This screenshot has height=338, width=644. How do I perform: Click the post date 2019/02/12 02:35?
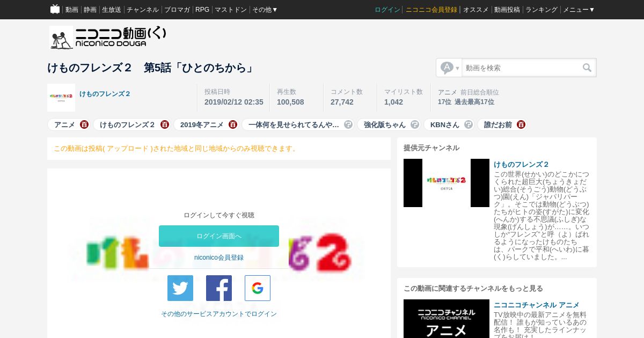coord(234,102)
